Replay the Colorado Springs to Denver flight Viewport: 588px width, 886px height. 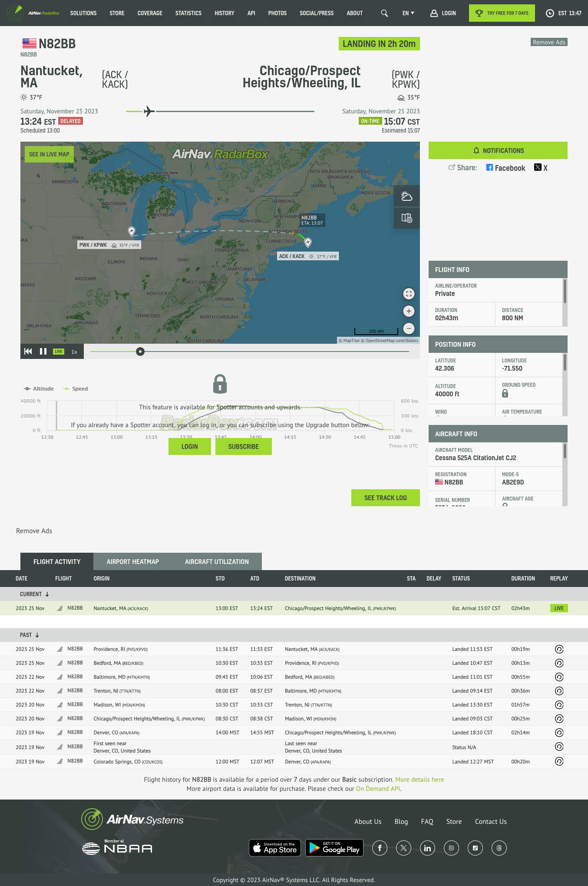[x=559, y=761]
